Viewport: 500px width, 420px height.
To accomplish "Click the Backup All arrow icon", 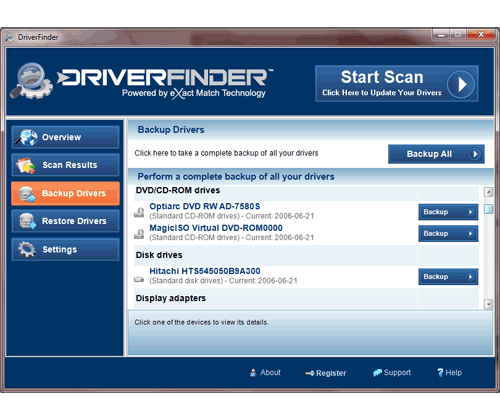I will [x=474, y=154].
